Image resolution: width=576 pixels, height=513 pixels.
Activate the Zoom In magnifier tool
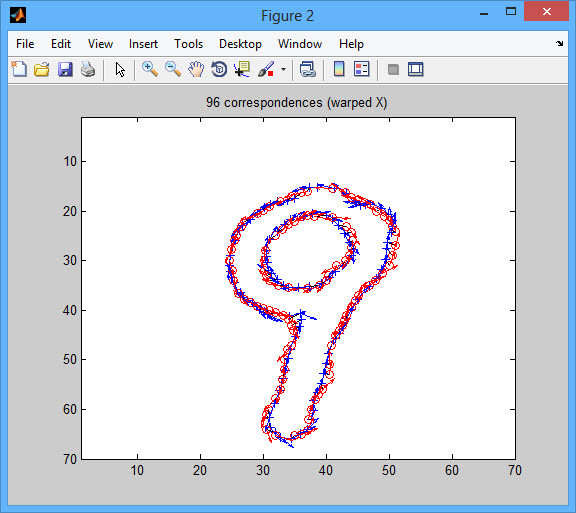pyautogui.click(x=150, y=69)
